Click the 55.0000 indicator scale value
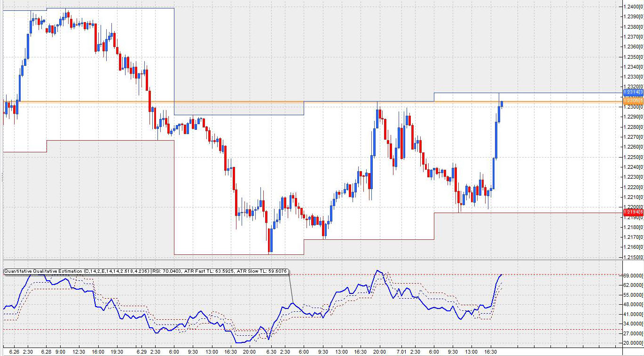Image resolution: width=644 pixels, height=356 pixels. click(634, 295)
